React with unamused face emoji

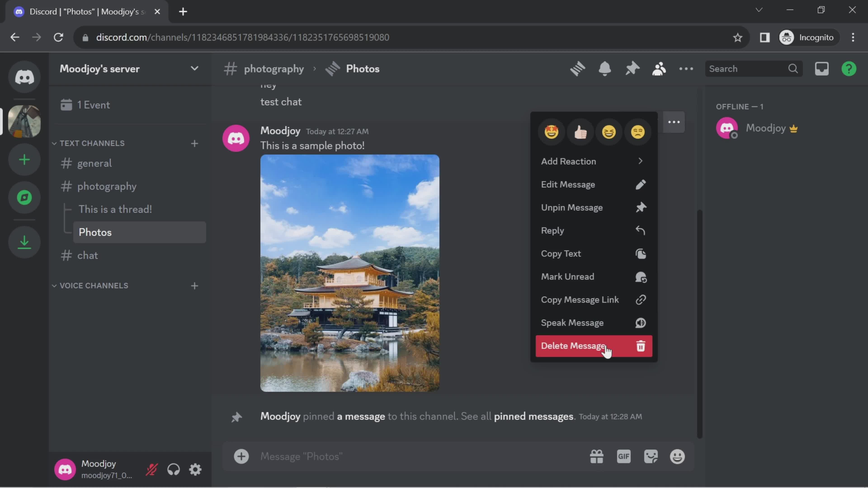click(x=637, y=132)
